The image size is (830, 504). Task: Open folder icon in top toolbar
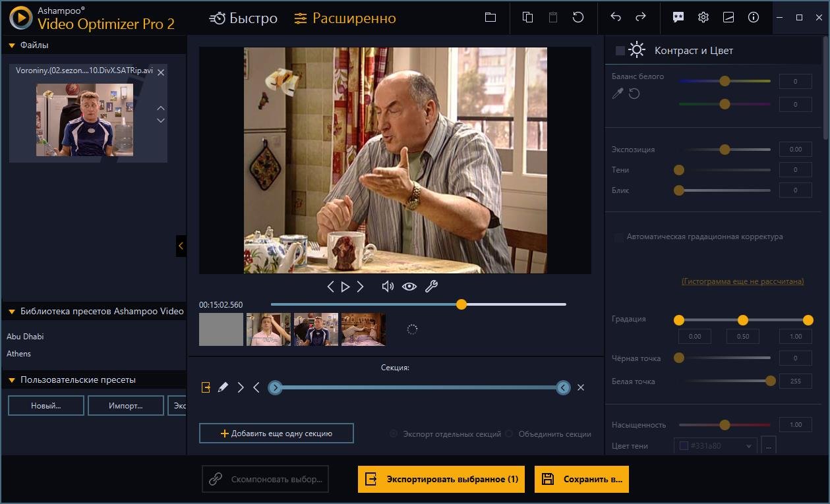pos(490,18)
